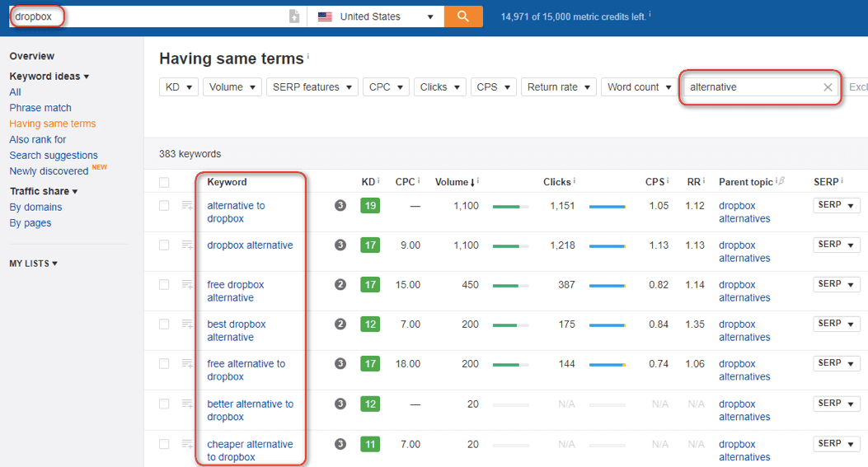
Task: Open keyword link 'best dropbox alternative'
Action: (237, 331)
